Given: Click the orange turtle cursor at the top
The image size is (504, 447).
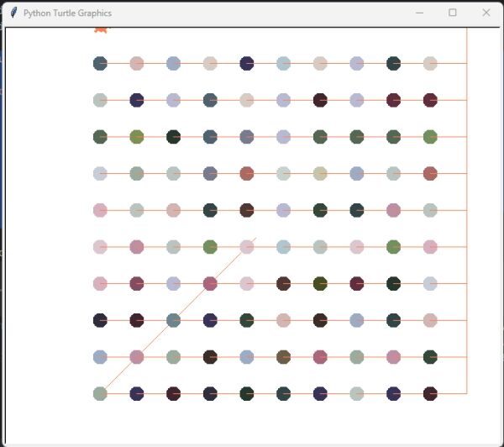Looking at the screenshot, I should pos(101,29).
